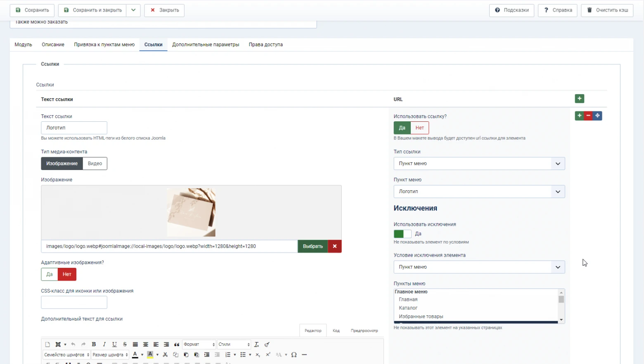Cut selection with the scissors icon
Screen dimensions: 644x364
(x=165, y=355)
